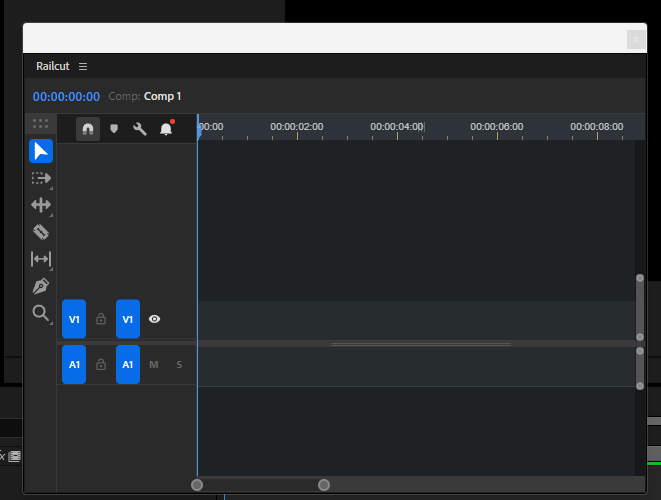Click top handle of video vertical scrollbar
This screenshot has height=500, width=661.
(x=640, y=278)
